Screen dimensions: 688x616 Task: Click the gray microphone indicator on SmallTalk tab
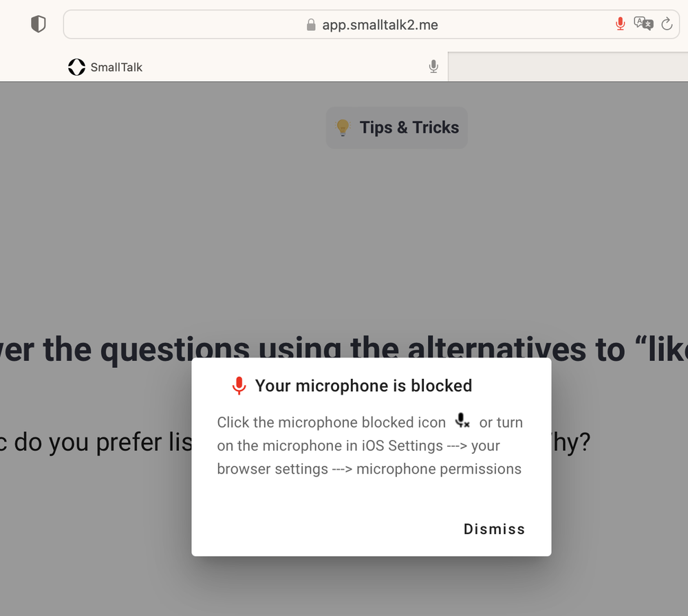click(433, 67)
